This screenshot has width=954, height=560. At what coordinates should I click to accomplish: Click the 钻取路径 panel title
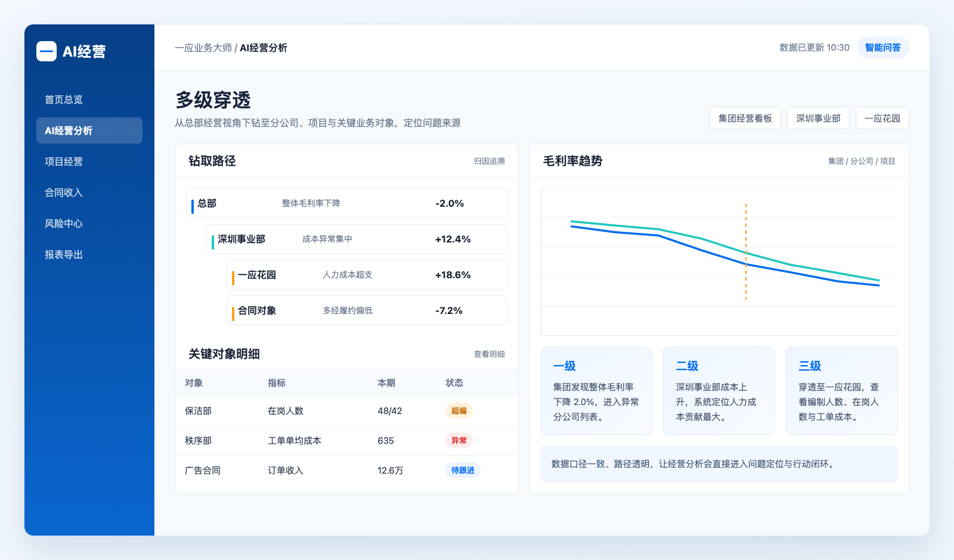212,161
